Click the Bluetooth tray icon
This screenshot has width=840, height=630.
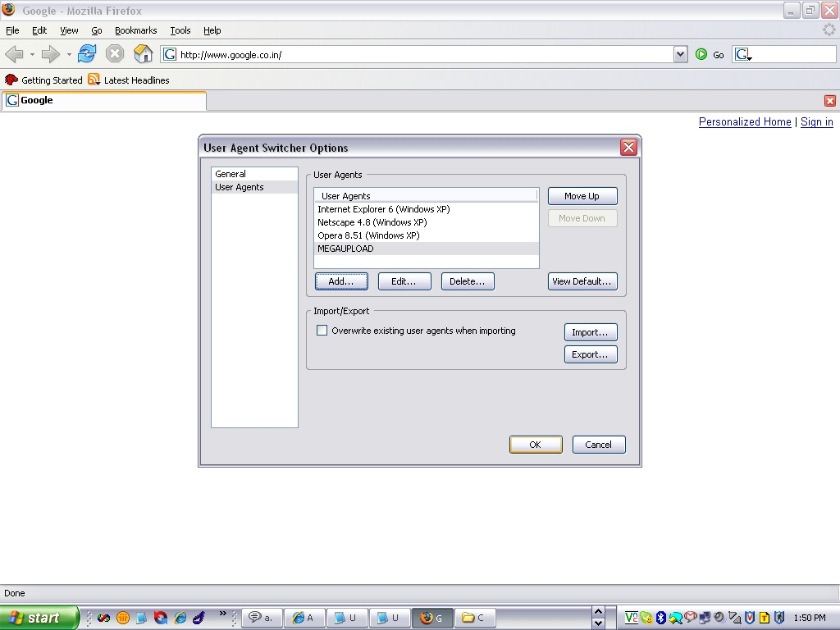(660, 618)
